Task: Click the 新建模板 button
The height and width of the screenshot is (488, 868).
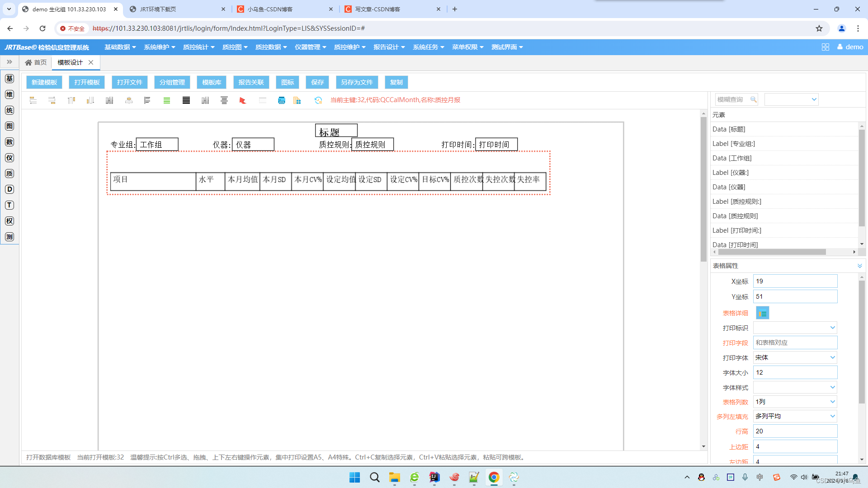Action: [x=44, y=82]
